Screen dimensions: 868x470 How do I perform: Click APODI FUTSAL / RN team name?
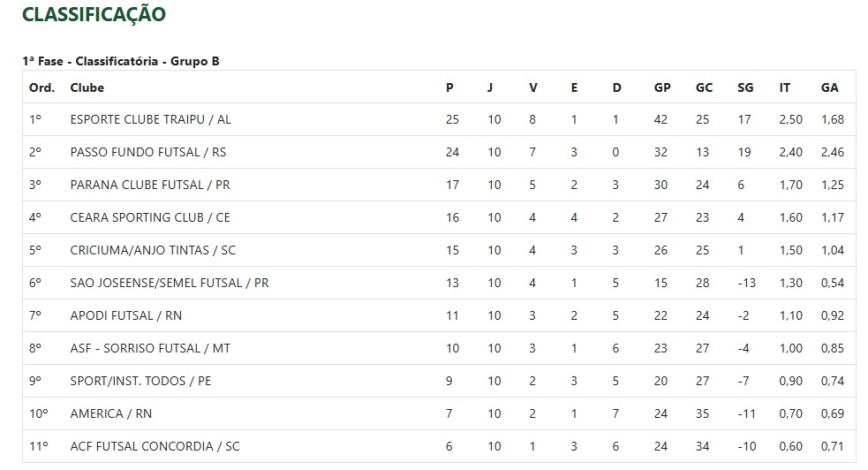125,315
